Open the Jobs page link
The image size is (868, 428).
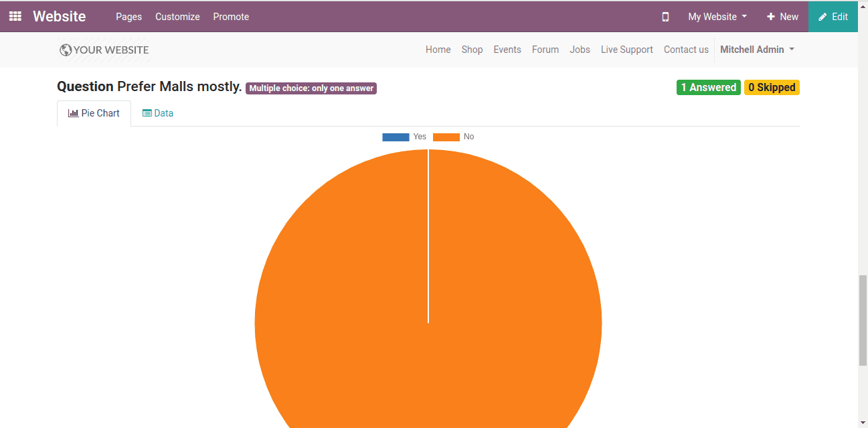coord(580,50)
